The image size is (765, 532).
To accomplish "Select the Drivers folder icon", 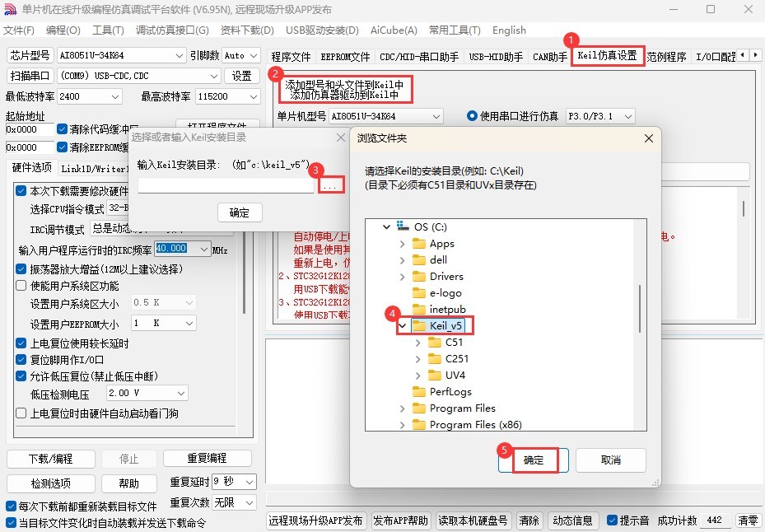I will tap(418, 276).
